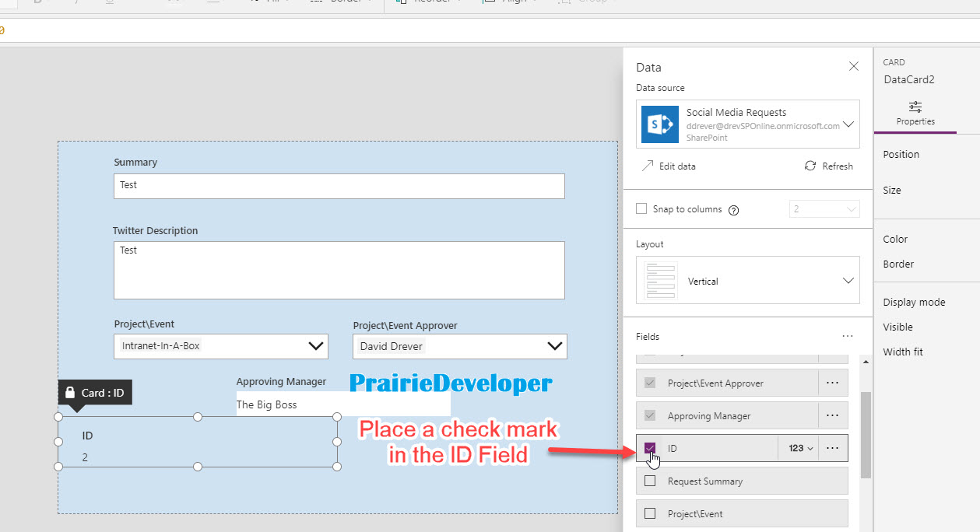Open Project\Event Approver field ellipsis menu
Image resolution: width=980 pixels, height=532 pixels.
833,383
